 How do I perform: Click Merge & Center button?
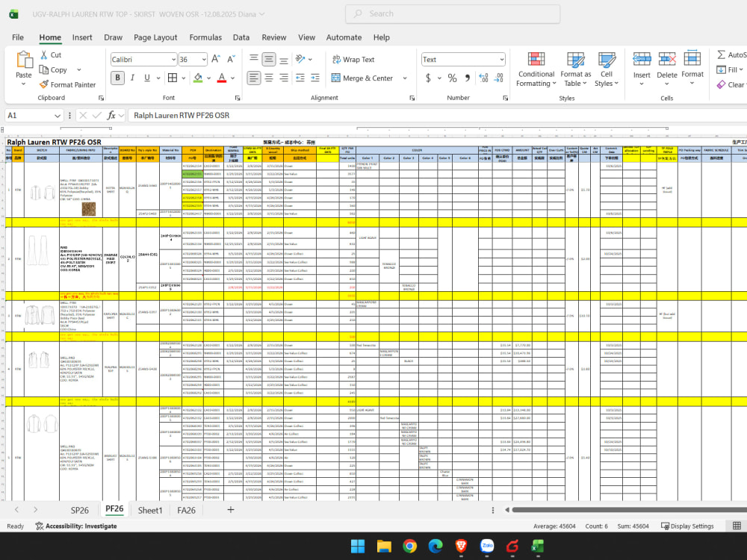362,78
